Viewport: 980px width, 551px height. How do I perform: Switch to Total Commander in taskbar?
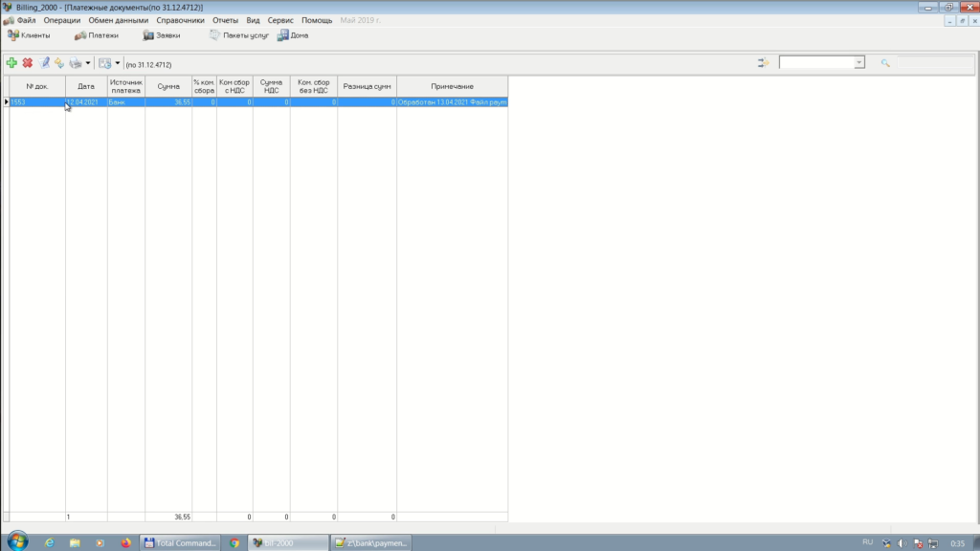(x=180, y=542)
